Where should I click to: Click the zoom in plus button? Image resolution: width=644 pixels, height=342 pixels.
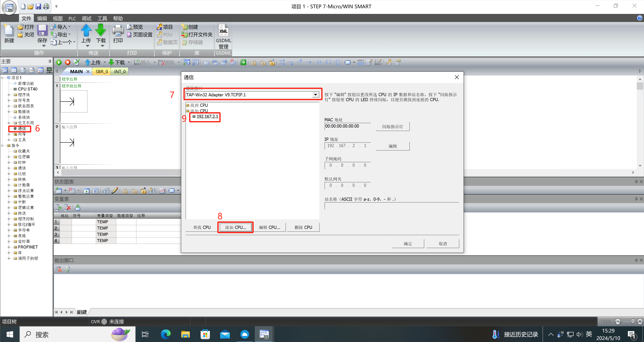640,322
